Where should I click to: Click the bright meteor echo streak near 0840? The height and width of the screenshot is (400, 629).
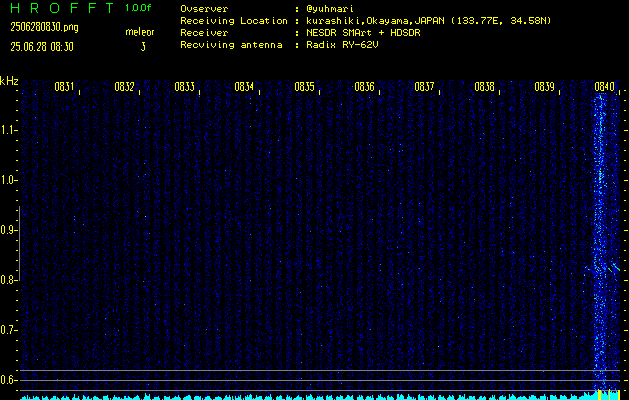click(601, 241)
